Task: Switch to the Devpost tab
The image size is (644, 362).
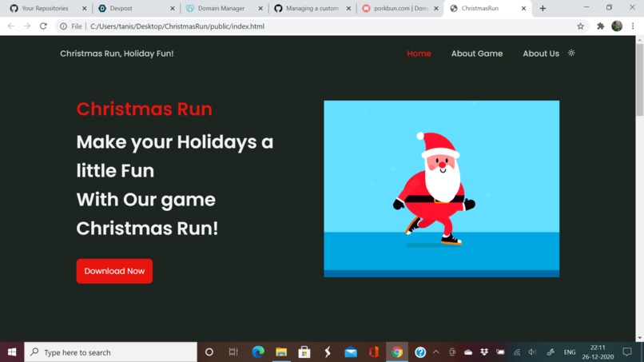Action: point(121,8)
